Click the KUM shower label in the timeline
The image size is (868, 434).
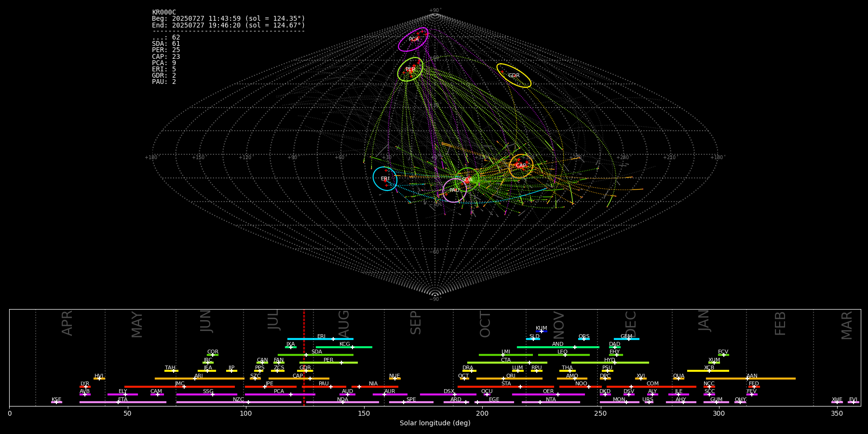click(x=542, y=328)
